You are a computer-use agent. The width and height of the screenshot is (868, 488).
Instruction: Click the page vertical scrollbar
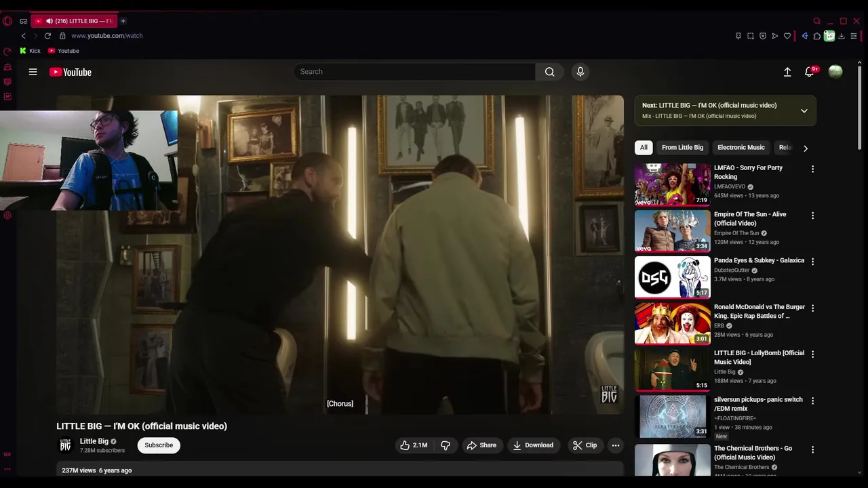pos(860,107)
